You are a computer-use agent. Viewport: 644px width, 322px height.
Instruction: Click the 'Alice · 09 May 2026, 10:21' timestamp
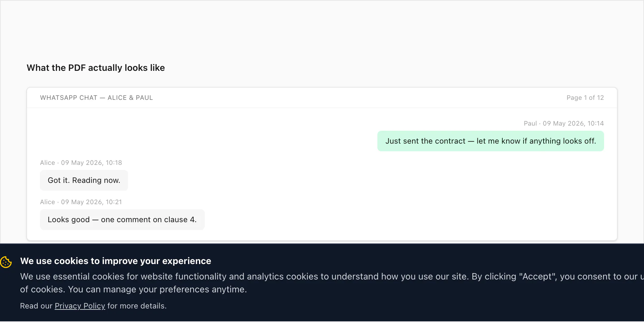[x=81, y=202]
